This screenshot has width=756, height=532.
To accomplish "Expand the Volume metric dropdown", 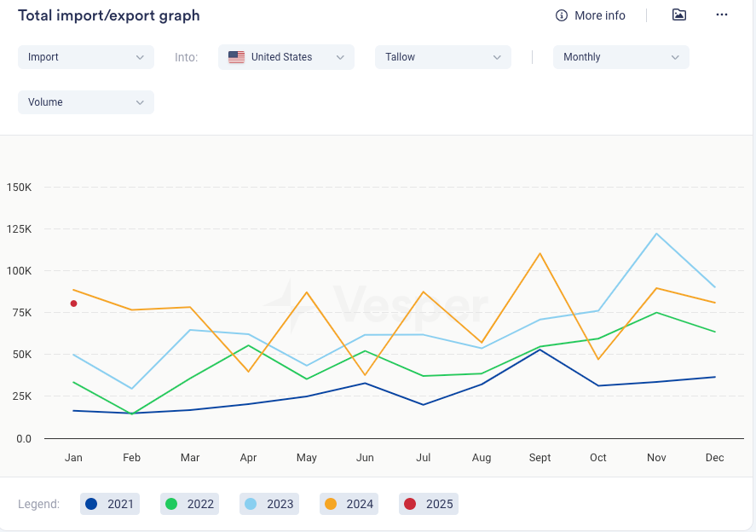I will (x=86, y=102).
